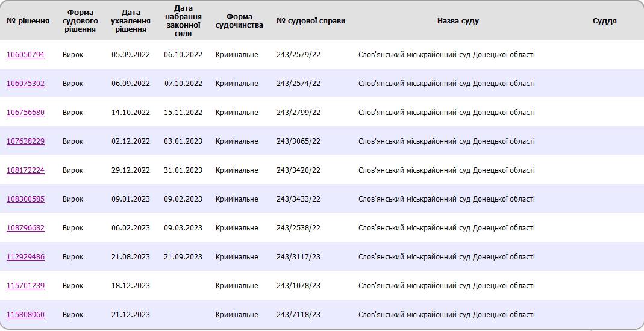644x331 pixels.
Task: View decision 115701239
Action: point(25,286)
